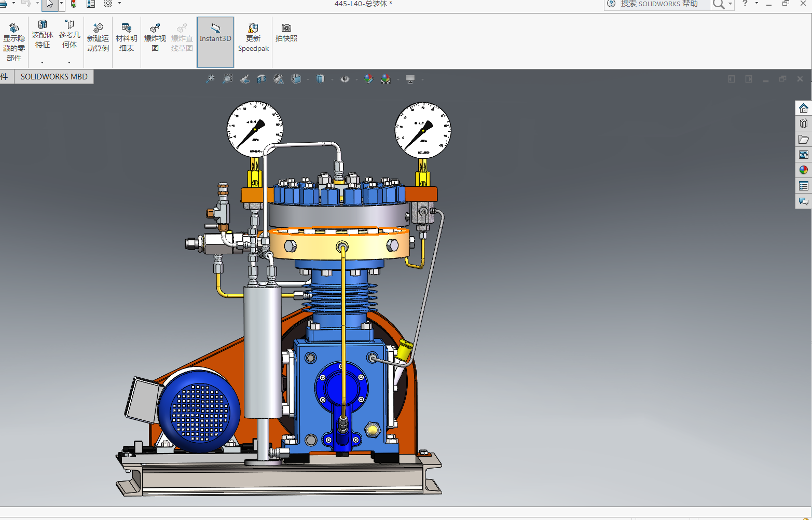Image resolution: width=812 pixels, height=520 pixels.
Task: Click the rebuild traffic light icon
Action: click(74, 4)
